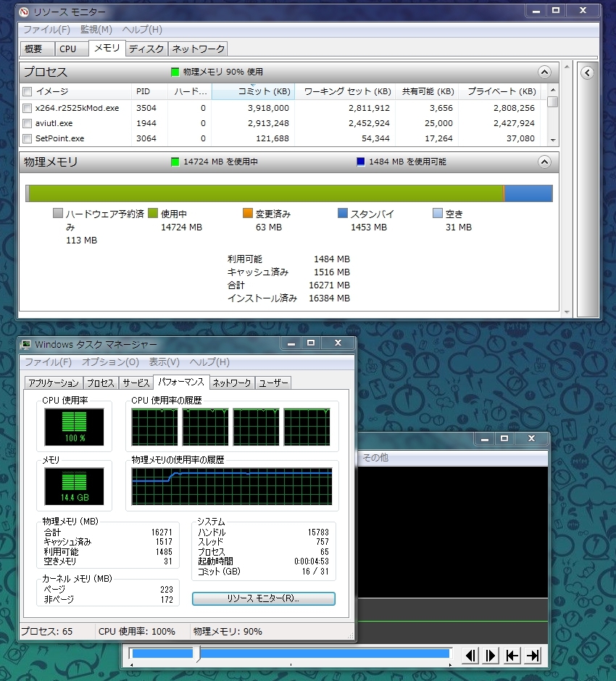Switch to the アプリケーション tab

54,383
